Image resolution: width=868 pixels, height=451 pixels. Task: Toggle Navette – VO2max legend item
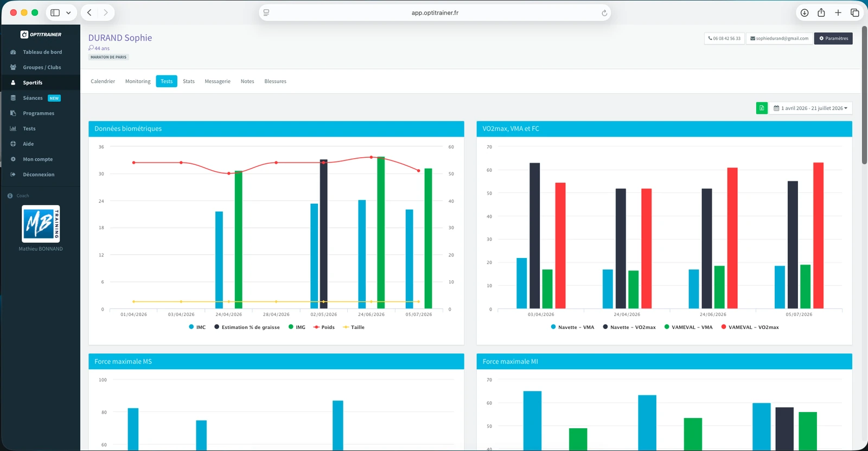[x=629, y=327]
